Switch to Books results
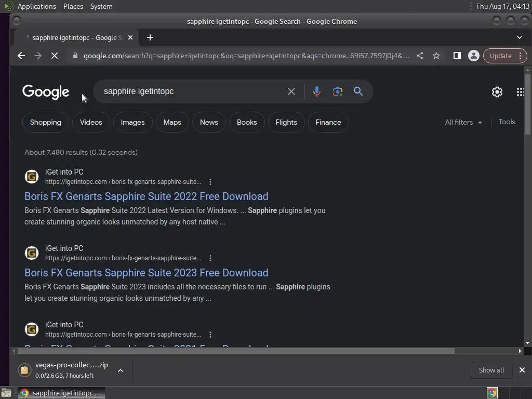Image resolution: width=532 pixels, height=399 pixels. [x=247, y=122]
